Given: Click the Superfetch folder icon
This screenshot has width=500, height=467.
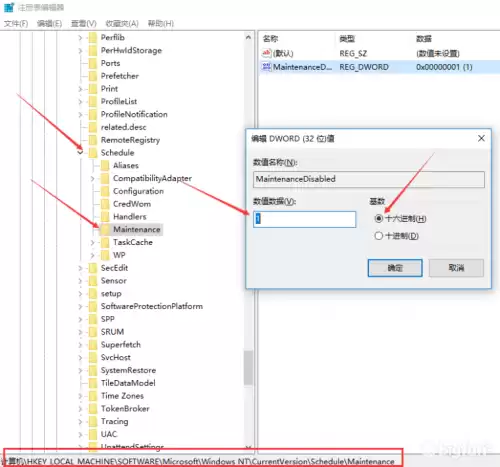Looking at the screenshot, I should 93,345.
